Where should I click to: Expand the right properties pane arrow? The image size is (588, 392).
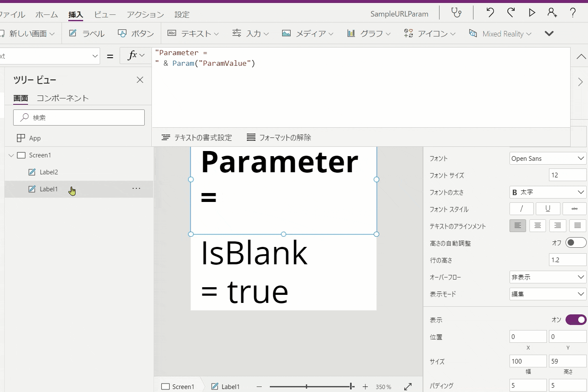[580, 82]
